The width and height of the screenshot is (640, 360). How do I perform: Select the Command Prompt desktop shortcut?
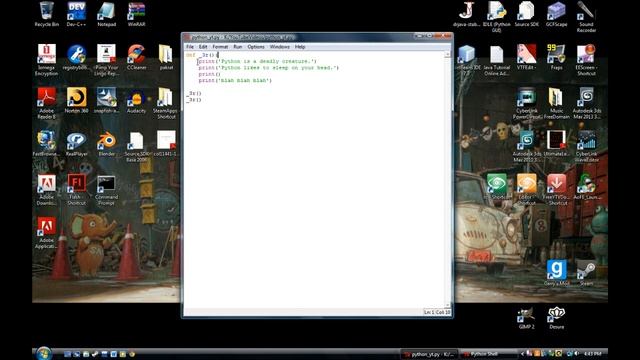pos(106,189)
